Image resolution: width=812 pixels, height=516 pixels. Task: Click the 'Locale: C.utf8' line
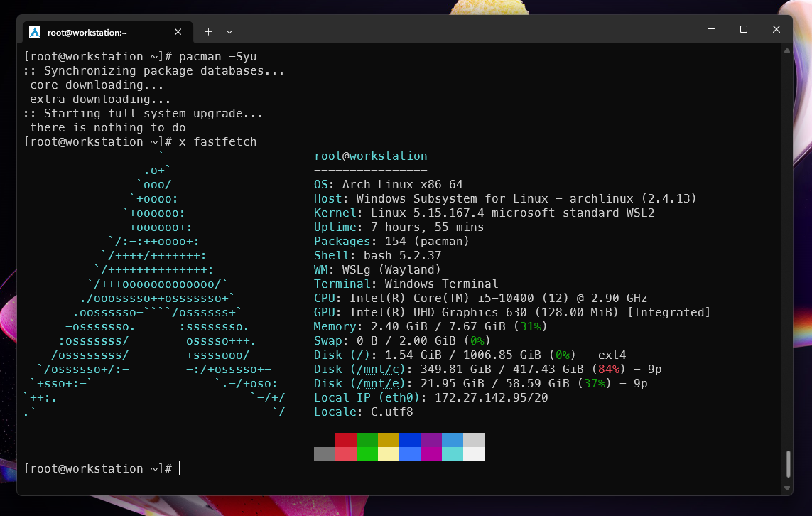(363, 412)
